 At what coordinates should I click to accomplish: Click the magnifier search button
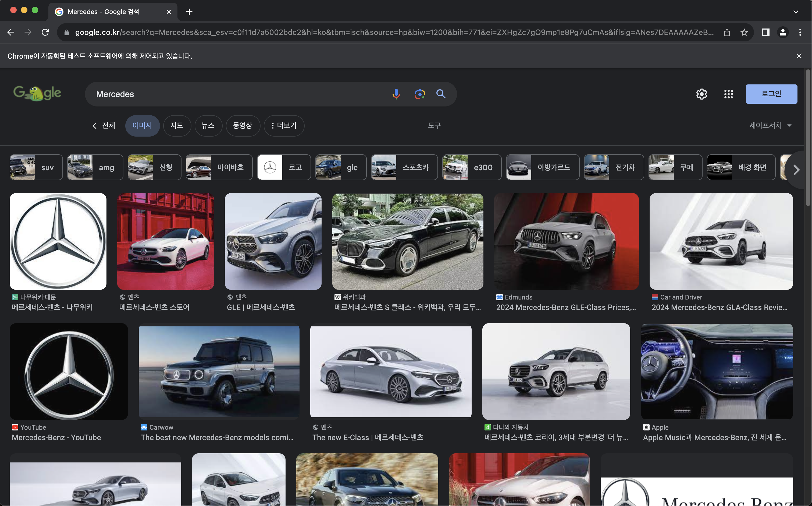[441, 94]
